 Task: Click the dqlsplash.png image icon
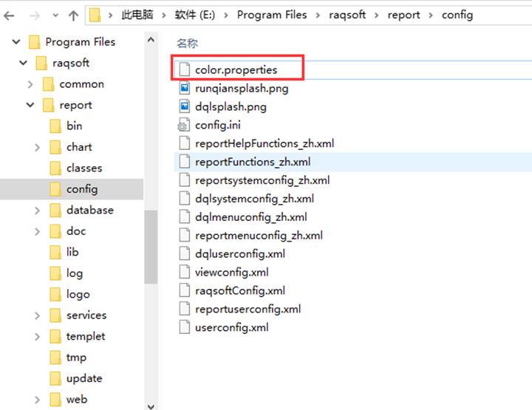[184, 107]
